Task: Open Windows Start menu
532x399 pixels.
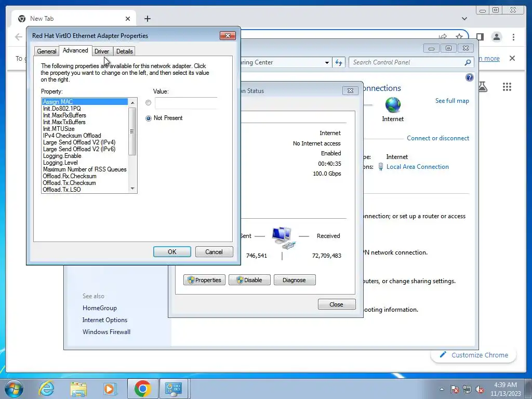Action: coord(14,389)
